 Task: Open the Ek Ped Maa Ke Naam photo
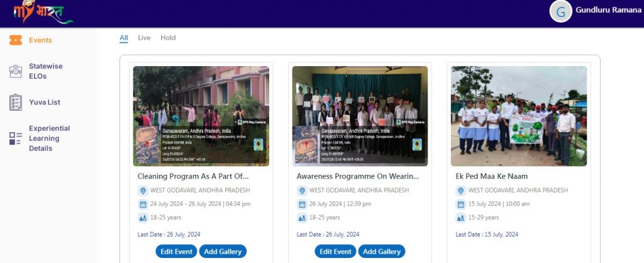pyautogui.click(x=519, y=116)
